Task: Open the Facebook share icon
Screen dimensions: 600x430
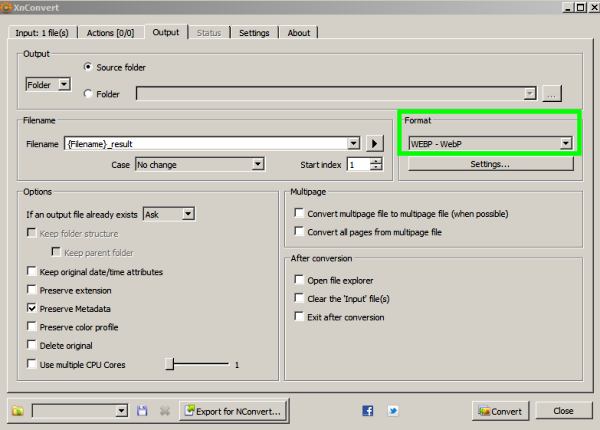Action: point(368,411)
